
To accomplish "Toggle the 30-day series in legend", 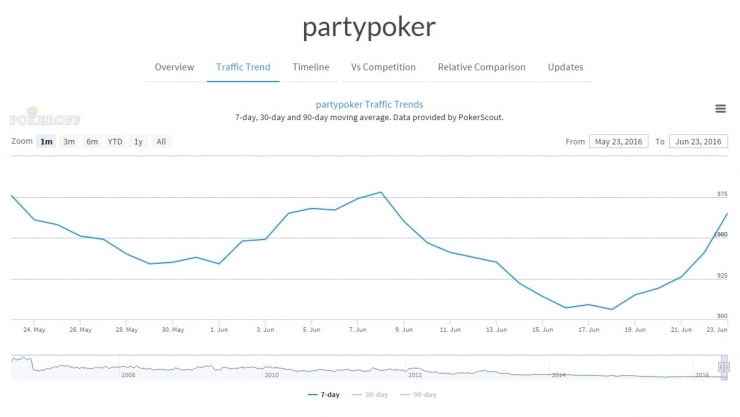I will pos(370,394).
